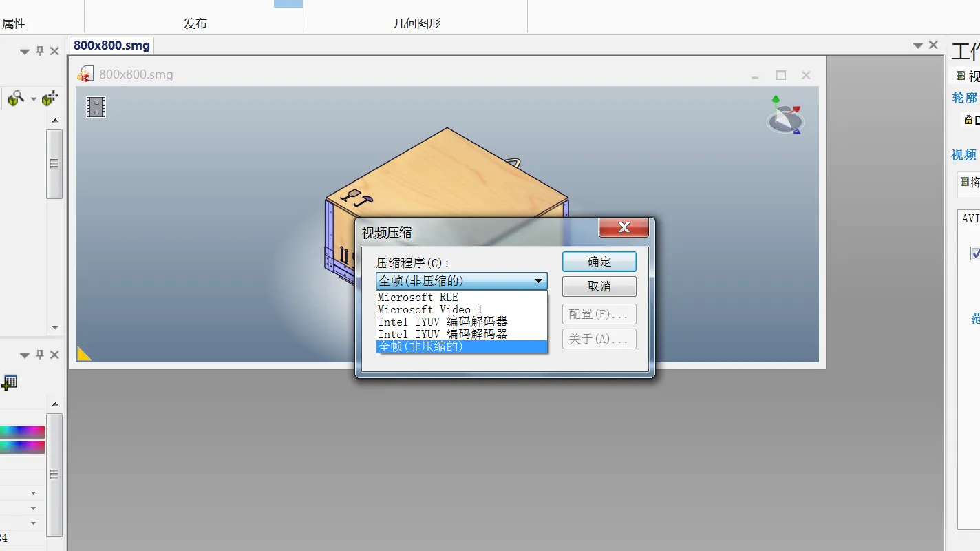This screenshot has height=551, width=980.
Task: Click the search-with-cube icon in left panel
Action: (x=15, y=99)
